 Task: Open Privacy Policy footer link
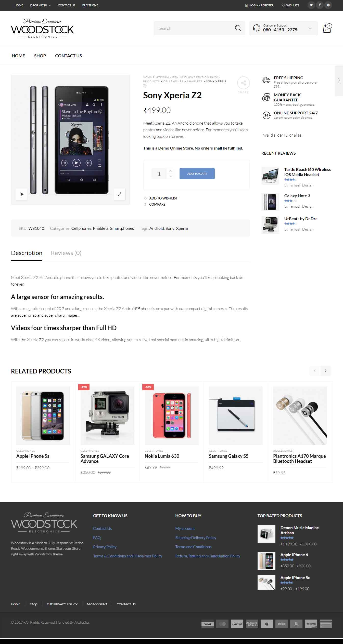click(105, 547)
